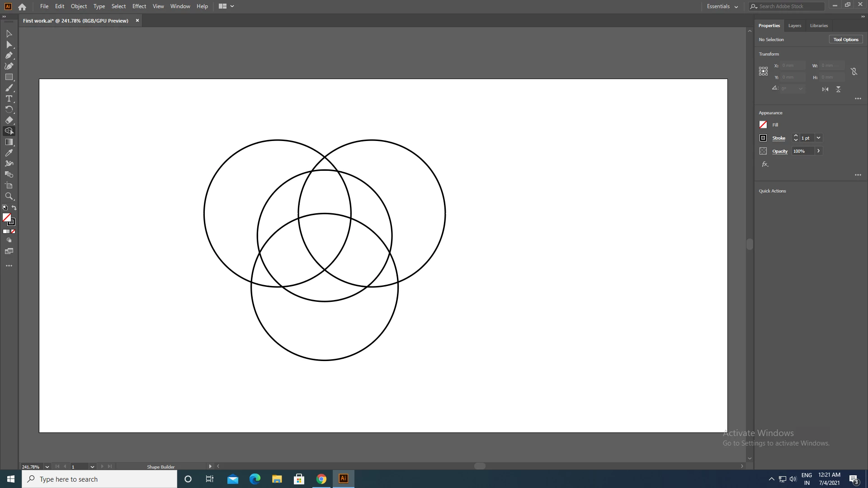Swap fill and stroke colors
The image size is (868, 488).
coord(14,208)
